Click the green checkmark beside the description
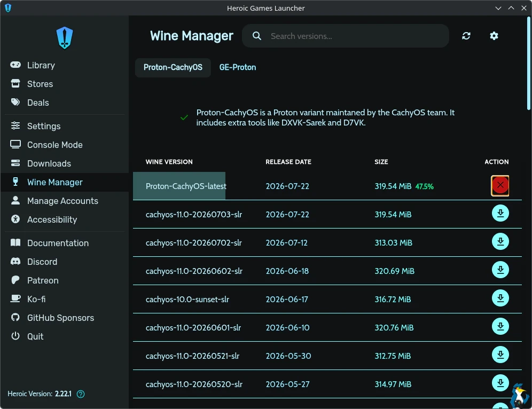This screenshot has height=409, width=532. click(x=184, y=117)
